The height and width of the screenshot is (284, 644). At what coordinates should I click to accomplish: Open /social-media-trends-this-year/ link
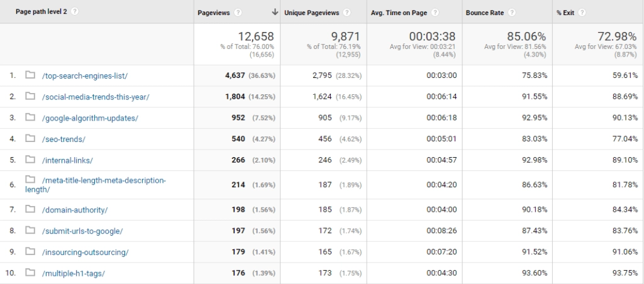[x=96, y=97]
